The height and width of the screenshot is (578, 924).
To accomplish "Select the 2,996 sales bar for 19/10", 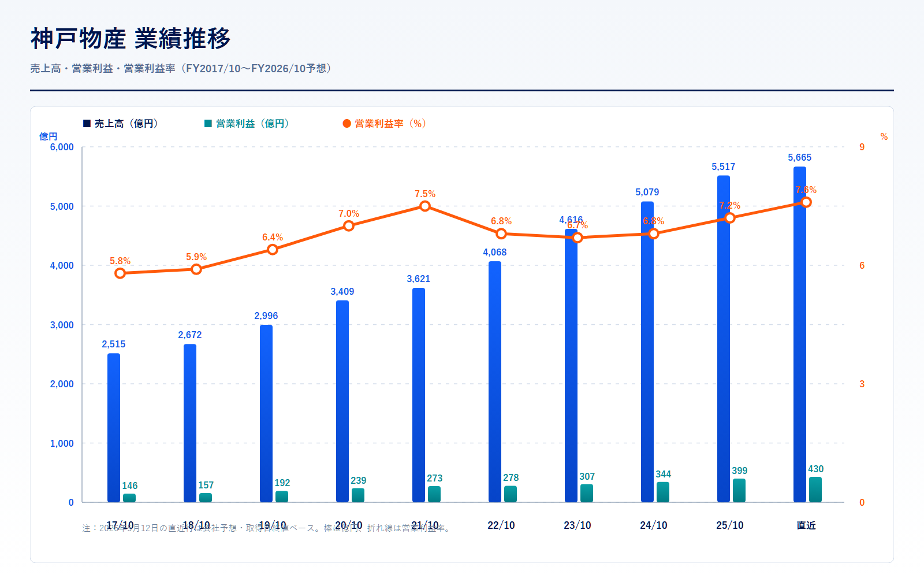I will coord(266,414).
